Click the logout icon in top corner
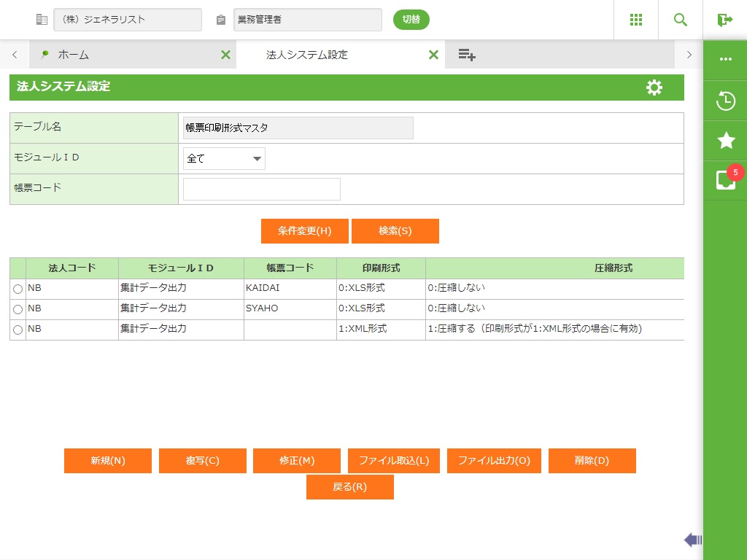747x560 pixels. [x=724, y=20]
